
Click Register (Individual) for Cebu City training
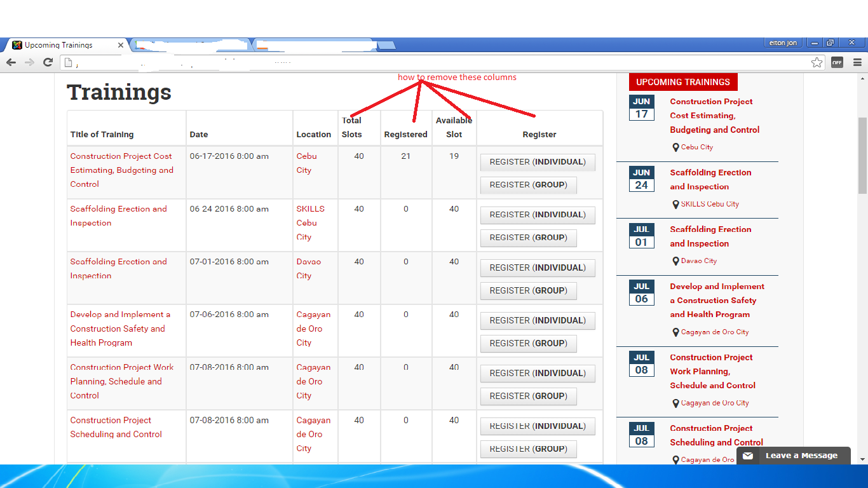537,162
